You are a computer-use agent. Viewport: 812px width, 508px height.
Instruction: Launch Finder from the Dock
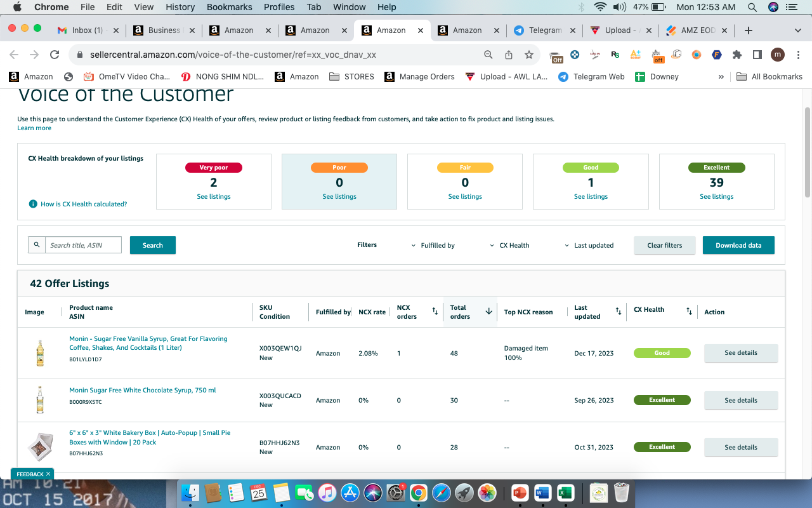tap(190, 493)
